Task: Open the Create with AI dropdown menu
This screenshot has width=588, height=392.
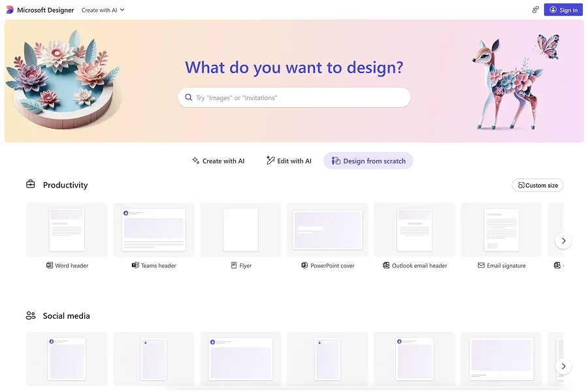Action: click(103, 10)
